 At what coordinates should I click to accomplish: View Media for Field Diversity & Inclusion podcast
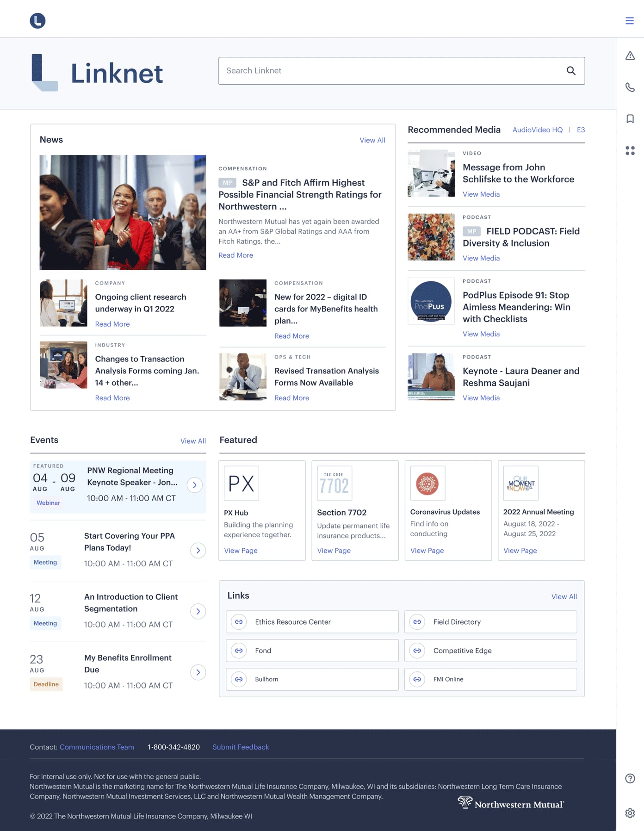point(481,258)
